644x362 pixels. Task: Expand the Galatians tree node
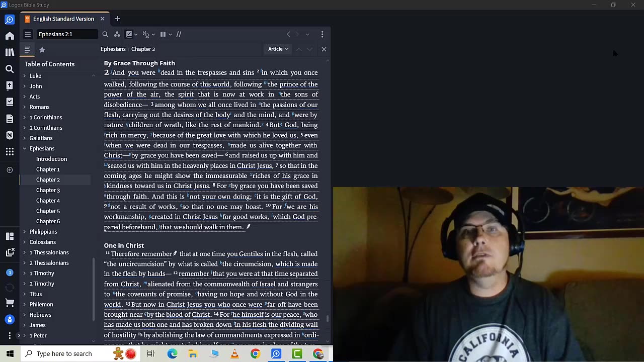click(24, 138)
